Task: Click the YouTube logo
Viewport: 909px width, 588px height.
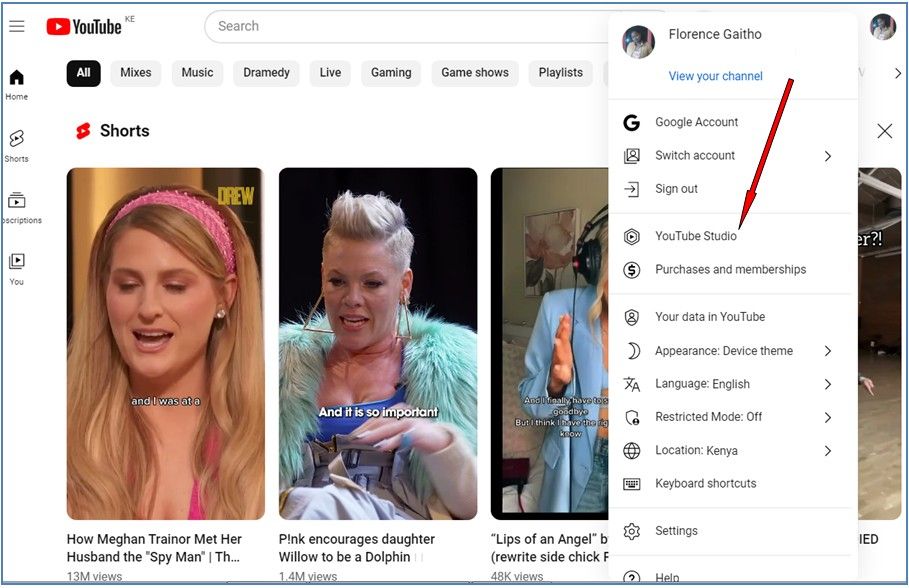Action: (x=85, y=27)
